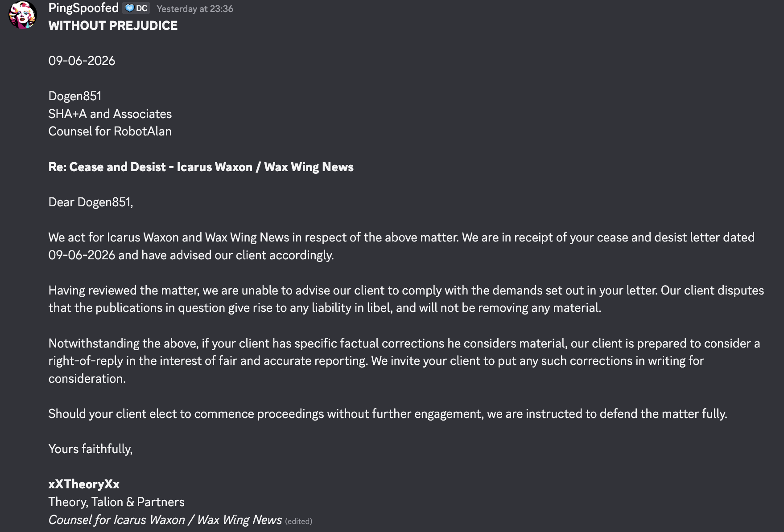Click the italic 'Counsel for Icarus Waxon' line
Viewport: 784px width, 532px height.
coord(165,520)
